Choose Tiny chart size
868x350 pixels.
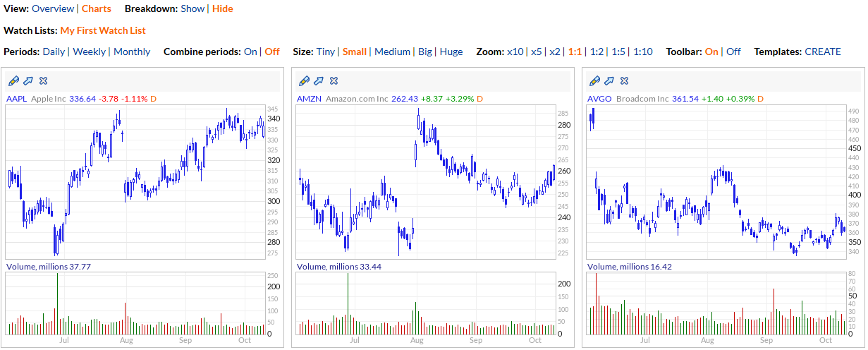[326, 52]
